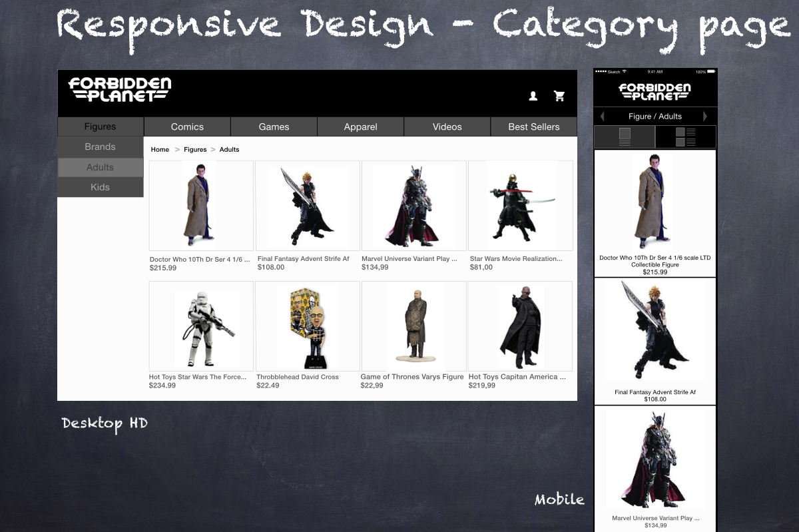Viewport: 799px width, 532px height.
Task: Select Brands in the sidebar menu
Action: (x=101, y=146)
